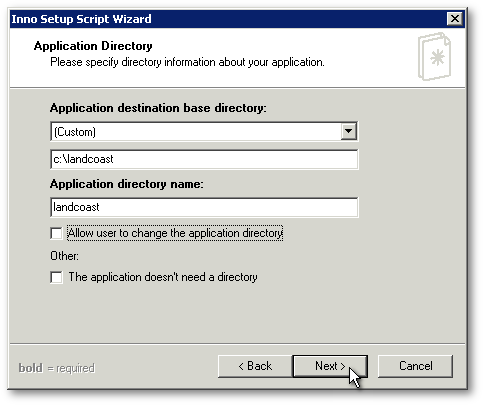The width and height of the screenshot is (483, 405).
Task: Close the Inno Setup Script Wizard window
Action: point(455,19)
